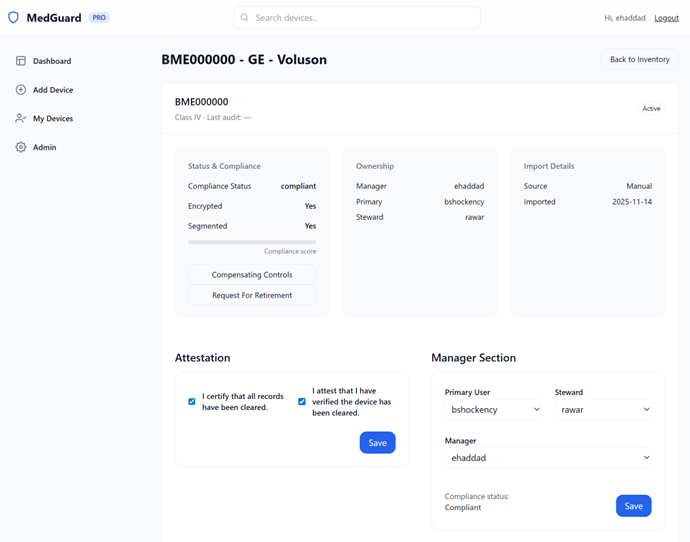This screenshot has width=690, height=542.
Task: Click the Dashboard icon in sidebar
Action: coord(21,61)
